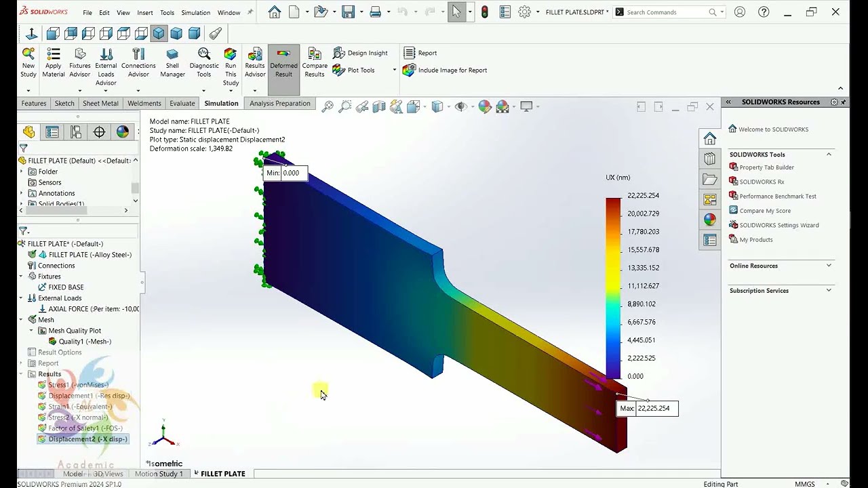Open Shell Manager
The height and width of the screenshot is (488, 868).
(172, 62)
